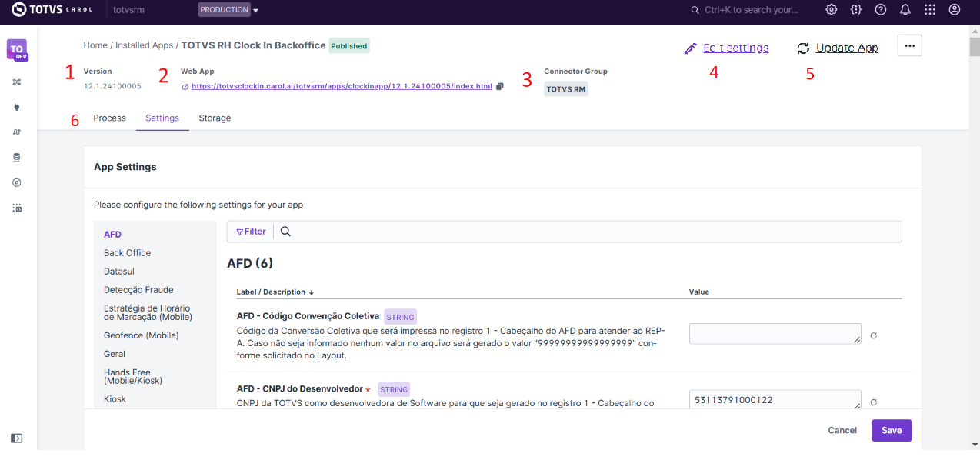Open the notifications bell
Image resolution: width=980 pixels, height=460 pixels.
[x=905, y=10]
